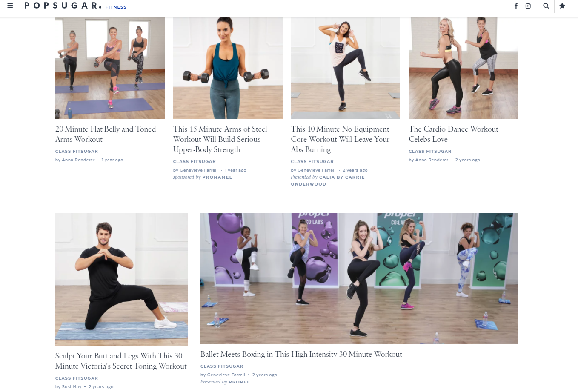Click the search magnifier icon
Viewport: 578px width, 392px height.
point(546,6)
